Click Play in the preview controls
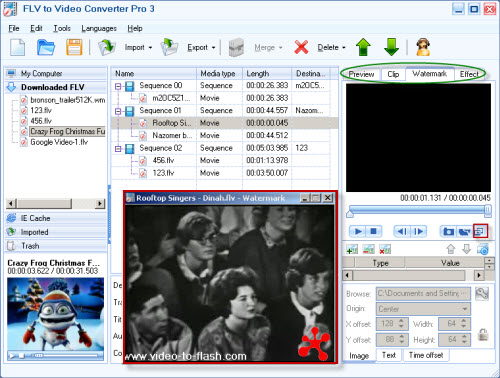 click(x=358, y=231)
